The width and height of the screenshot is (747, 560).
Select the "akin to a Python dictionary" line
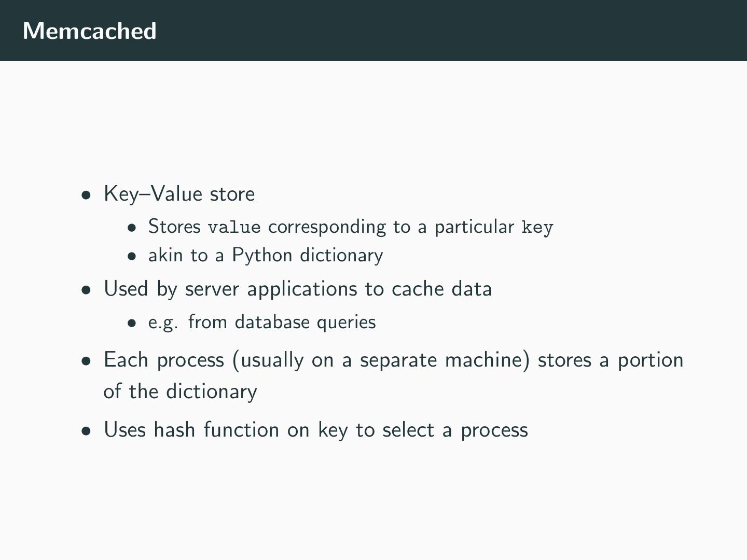click(265, 255)
